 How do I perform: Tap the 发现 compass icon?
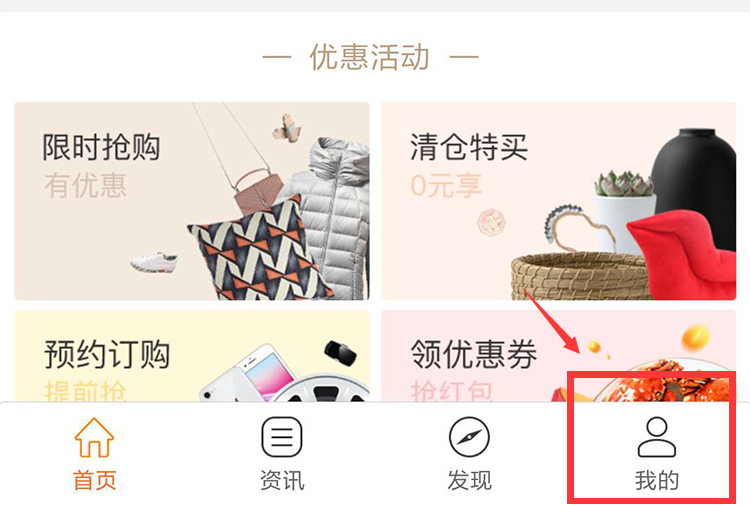point(469,437)
